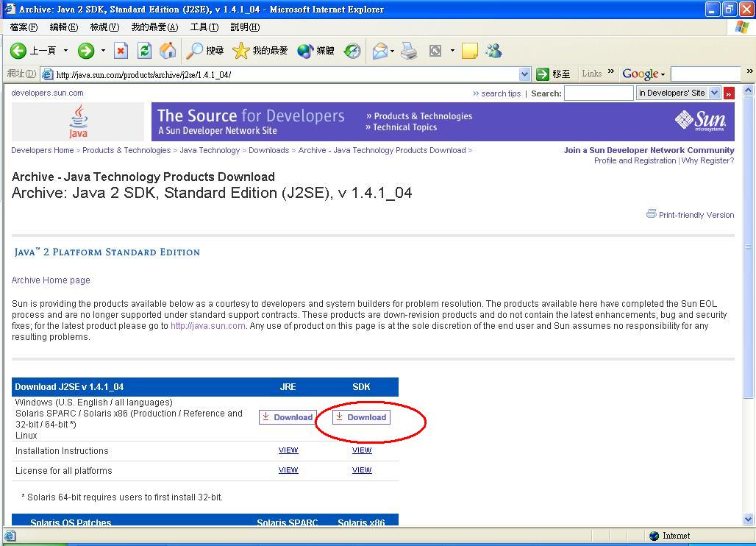
Task: Click the scrollbar down arrow
Action: 749,520
